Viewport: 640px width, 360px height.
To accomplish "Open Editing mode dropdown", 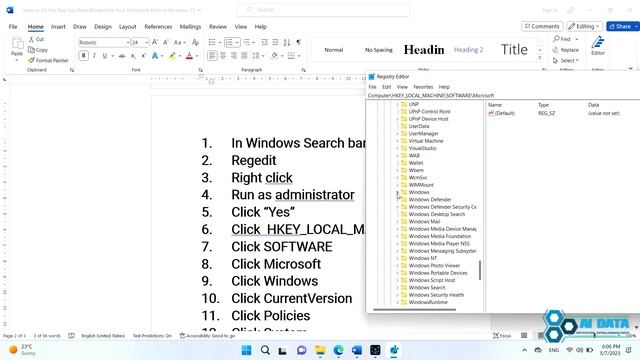I will coord(584,26).
